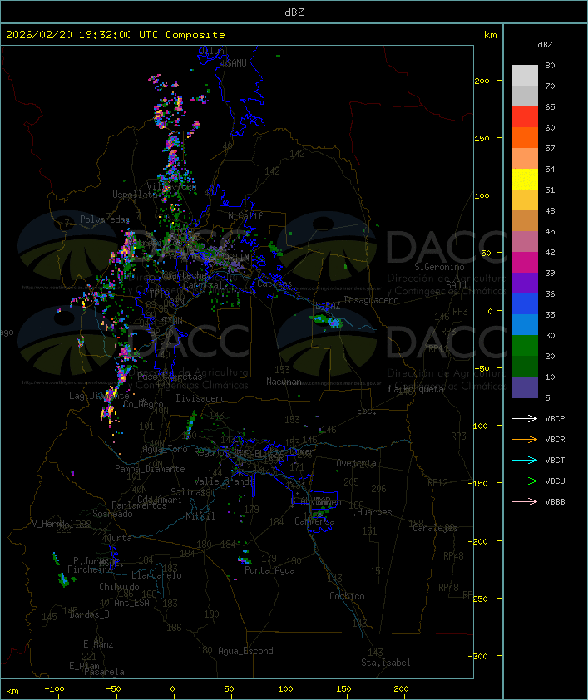This screenshot has height=700, width=588.
Task: Click the -150 vertical axis tick label
Action: (x=477, y=484)
